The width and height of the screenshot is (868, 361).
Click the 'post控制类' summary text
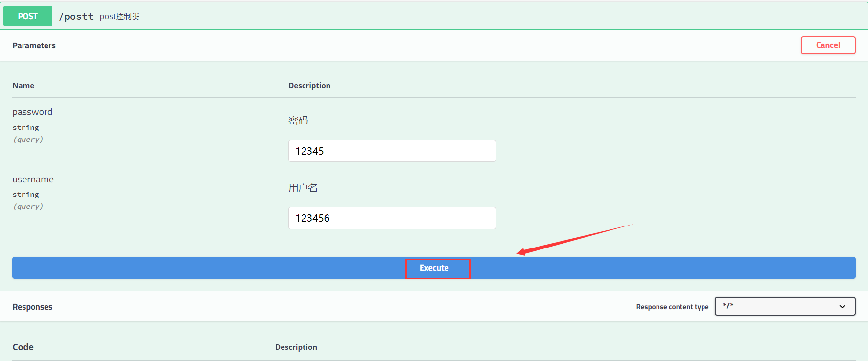click(120, 17)
